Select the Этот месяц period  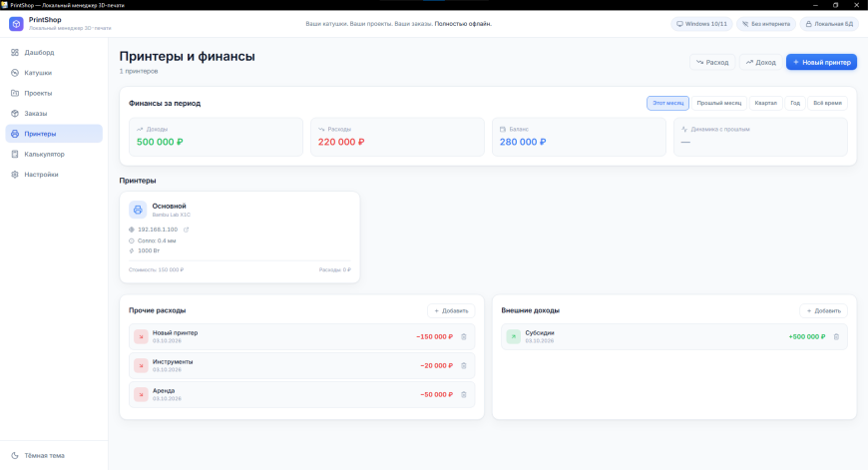click(x=667, y=103)
